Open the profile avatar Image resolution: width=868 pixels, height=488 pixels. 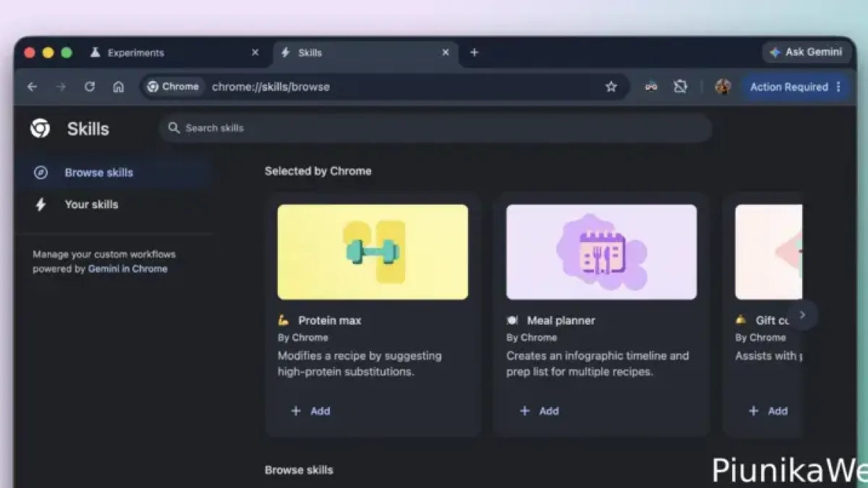[x=723, y=87]
